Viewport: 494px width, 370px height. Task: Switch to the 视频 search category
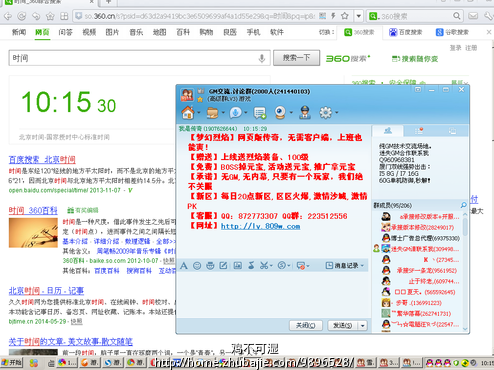point(89,32)
